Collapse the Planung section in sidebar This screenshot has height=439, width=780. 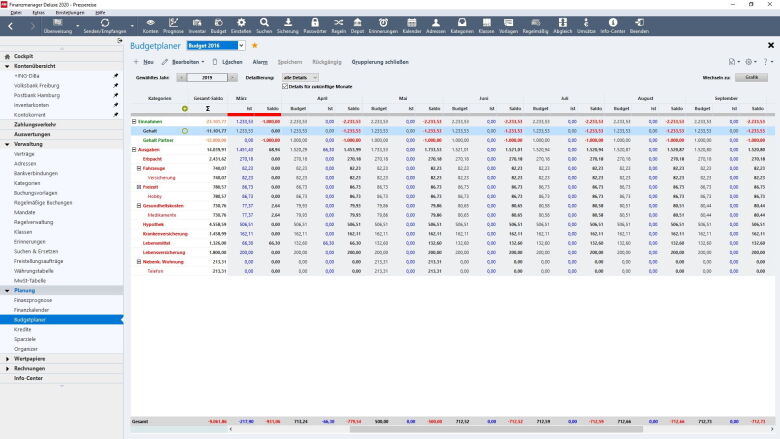tap(6, 290)
